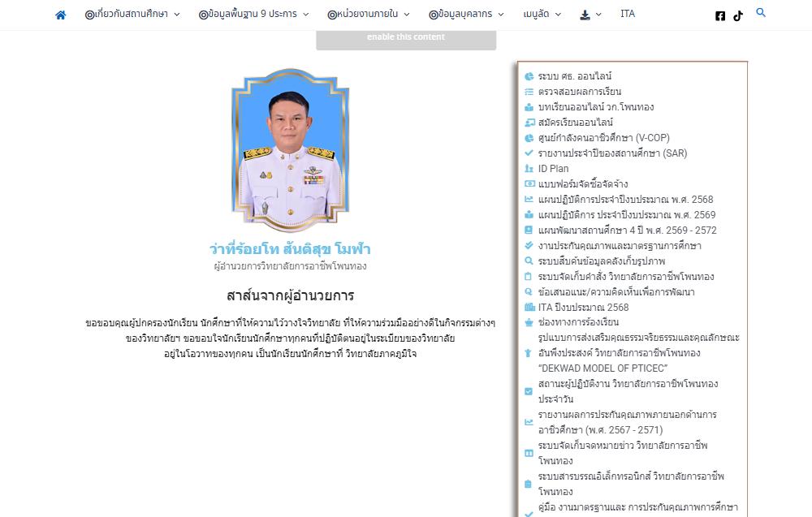Open ID Plan link

[553, 169]
